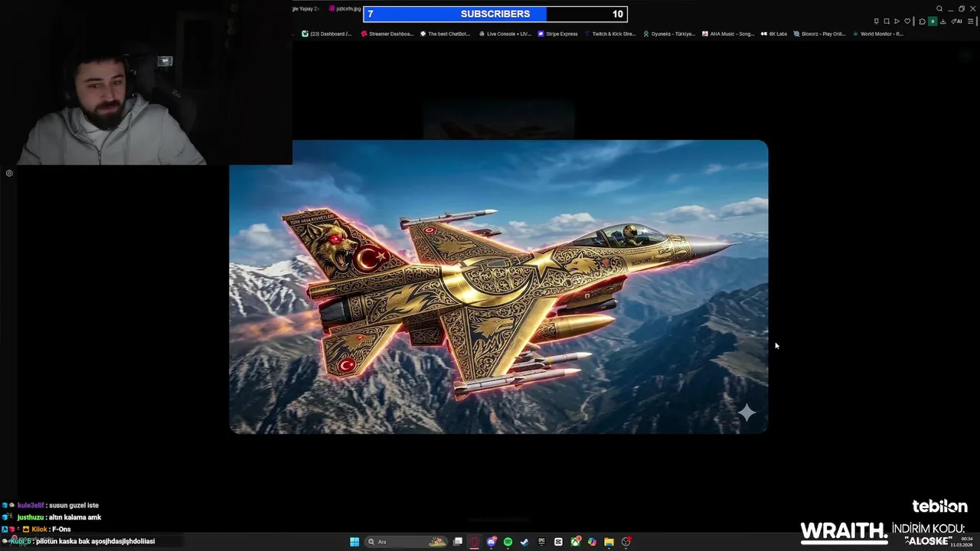Click the golden fighter jet image
This screenshot has height=551, width=980.
click(x=498, y=287)
